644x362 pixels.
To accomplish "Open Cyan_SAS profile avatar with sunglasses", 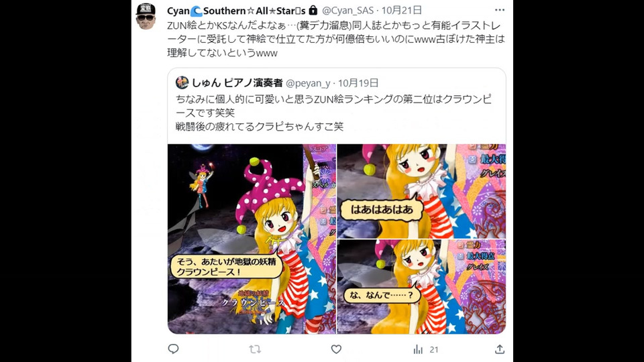I will point(146,16).
